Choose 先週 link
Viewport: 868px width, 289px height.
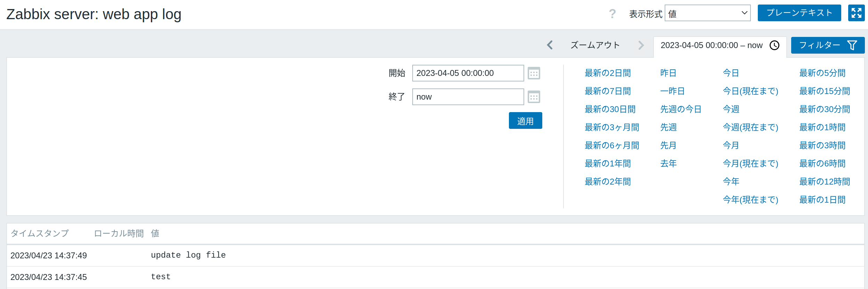click(x=668, y=127)
